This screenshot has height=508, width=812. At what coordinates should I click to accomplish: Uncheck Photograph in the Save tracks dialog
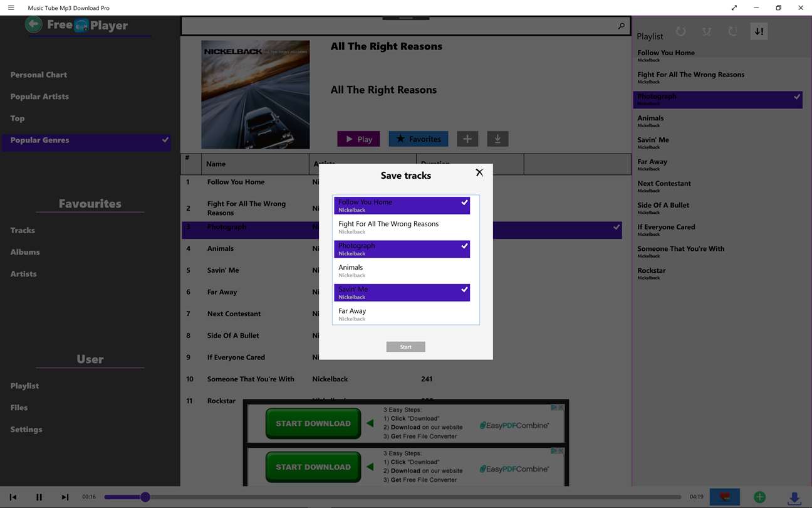point(402,249)
